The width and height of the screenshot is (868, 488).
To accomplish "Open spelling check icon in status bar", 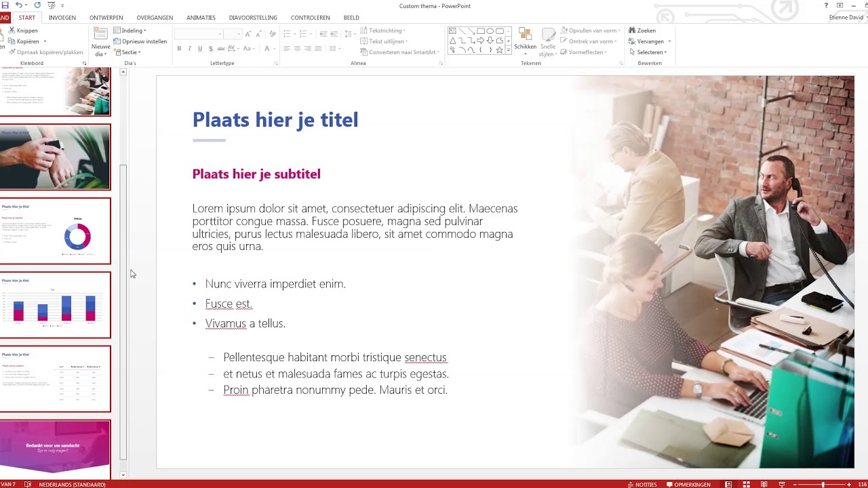I will tap(28, 484).
